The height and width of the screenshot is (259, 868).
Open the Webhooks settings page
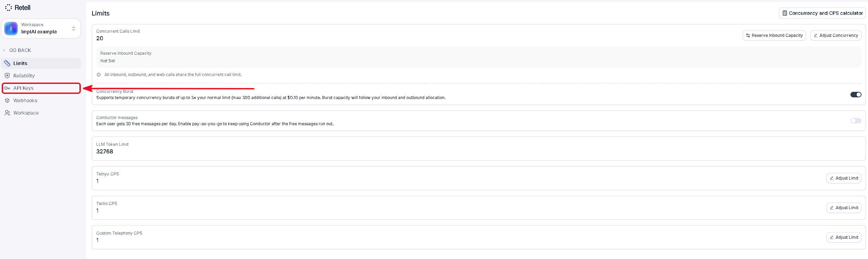point(41,100)
